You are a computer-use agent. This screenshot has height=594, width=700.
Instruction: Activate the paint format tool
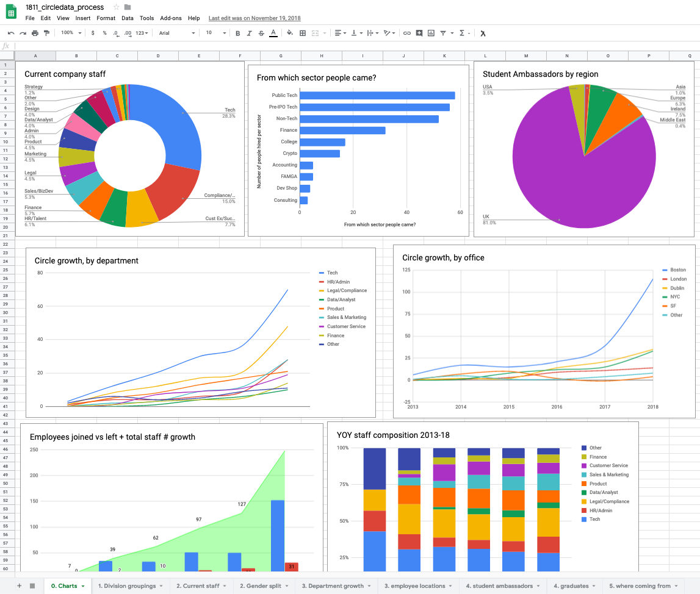click(46, 33)
